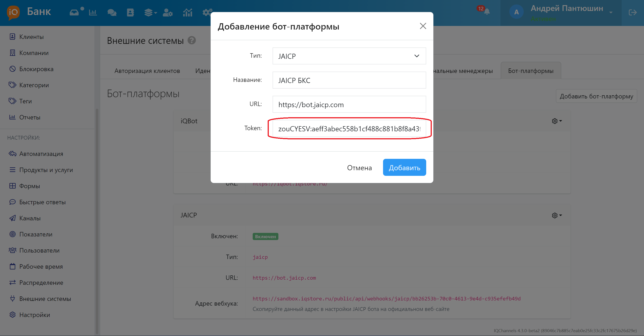
Task: Open Теги in the sidebar
Action: 25,101
